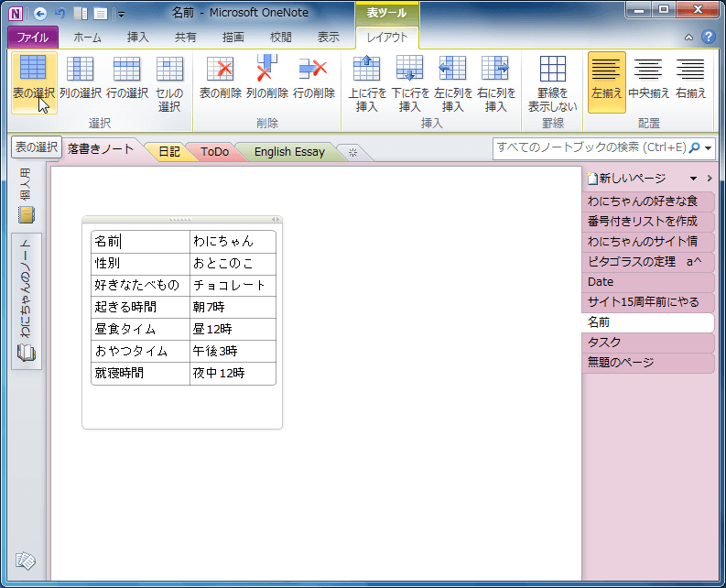The height and width of the screenshot is (588, 726).
Task: Click the search all notebooks field
Action: [x=591, y=147]
